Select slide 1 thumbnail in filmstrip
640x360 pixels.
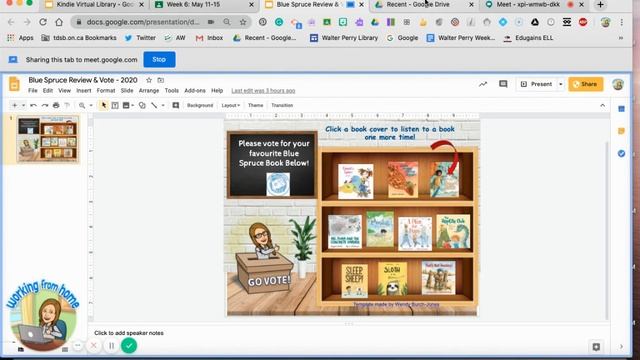coord(48,139)
